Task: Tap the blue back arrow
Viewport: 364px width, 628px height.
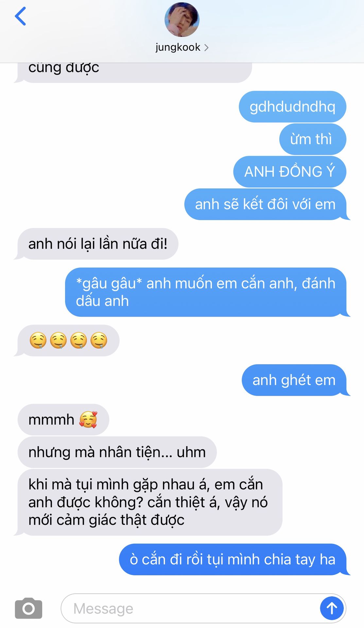Action: pos(20,16)
